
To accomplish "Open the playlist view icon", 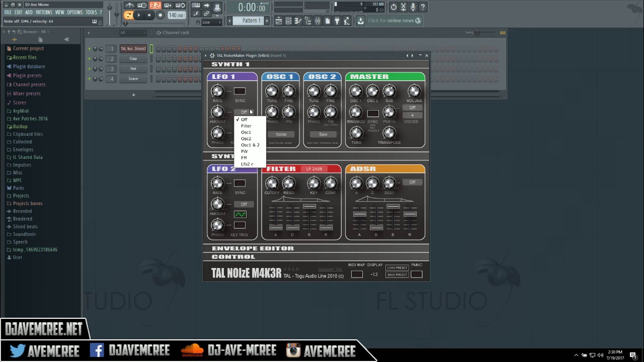I will click(278, 21).
